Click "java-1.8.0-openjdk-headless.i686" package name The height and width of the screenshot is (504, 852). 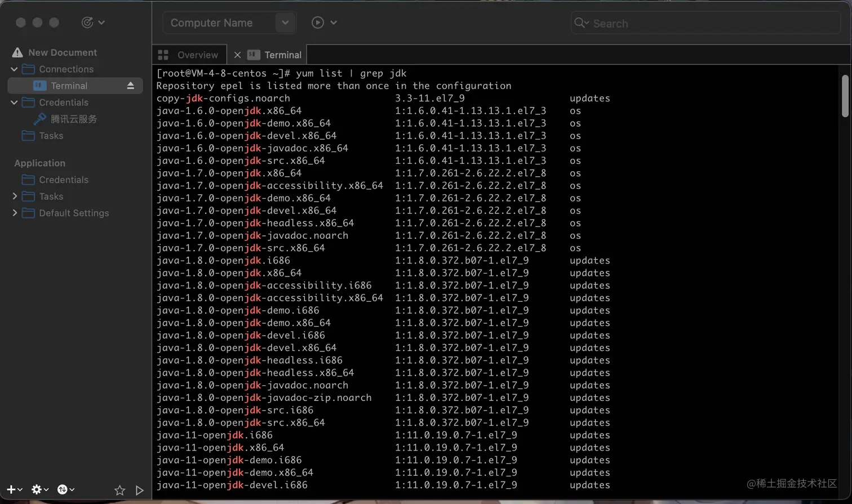[x=249, y=360]
